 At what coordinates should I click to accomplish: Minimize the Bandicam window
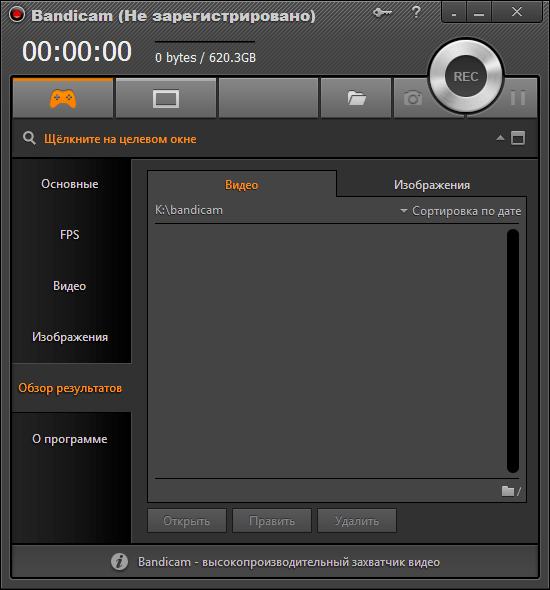479,13
